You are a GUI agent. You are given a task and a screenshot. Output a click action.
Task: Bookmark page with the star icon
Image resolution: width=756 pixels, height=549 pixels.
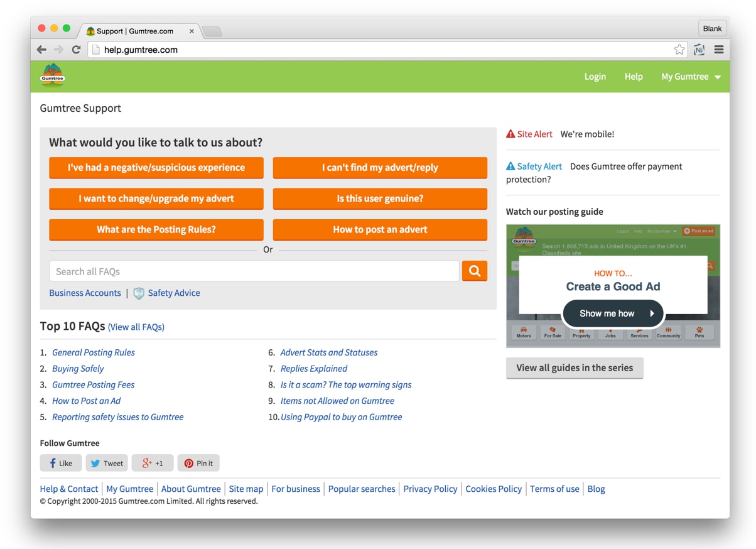(679, 50)
